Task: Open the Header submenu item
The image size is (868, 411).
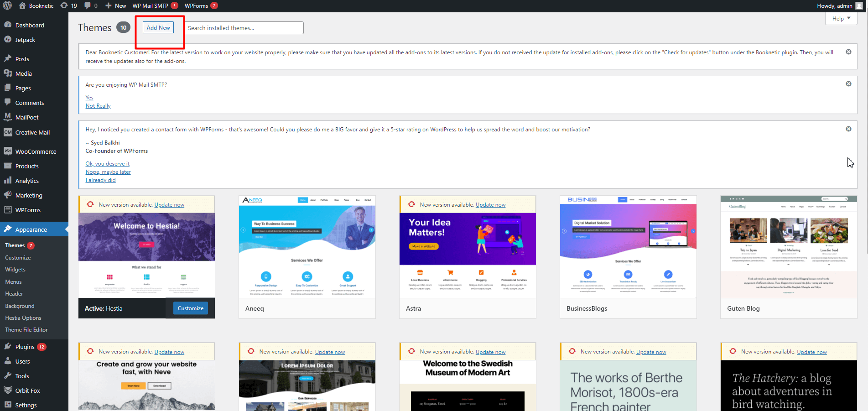Action: pos(14,294)
